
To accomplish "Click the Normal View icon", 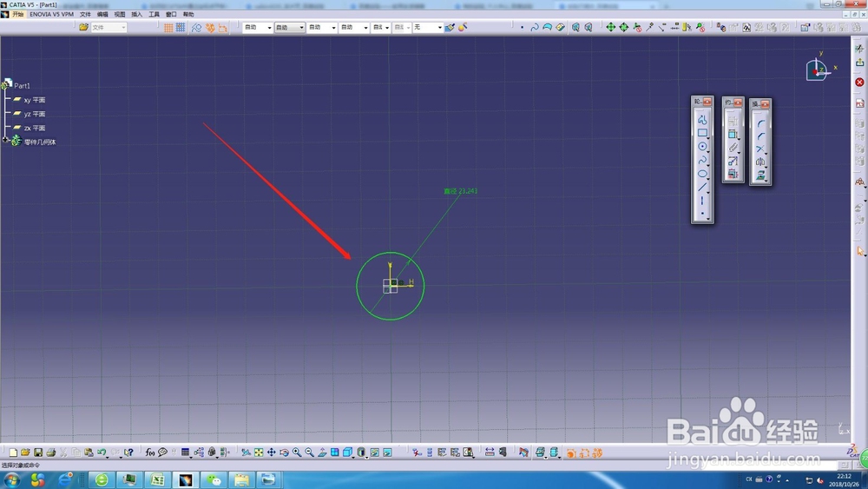I will pyautogui.click(x=322, y=453).
